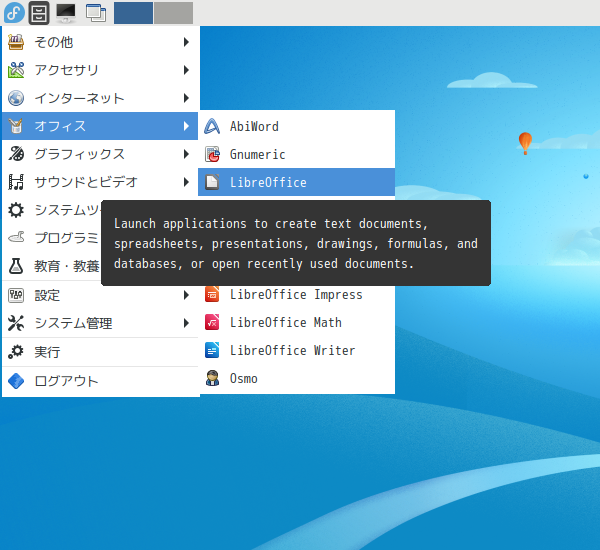Click the LibreOffice document icon
This screenshot has width=600, height=550.
tap(212, 182)
